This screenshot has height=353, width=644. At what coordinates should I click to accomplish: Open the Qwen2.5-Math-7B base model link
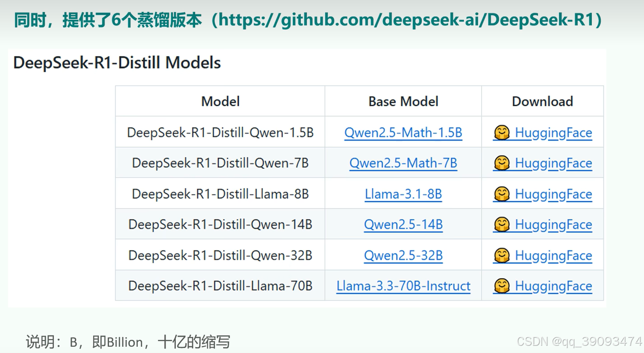403,163
